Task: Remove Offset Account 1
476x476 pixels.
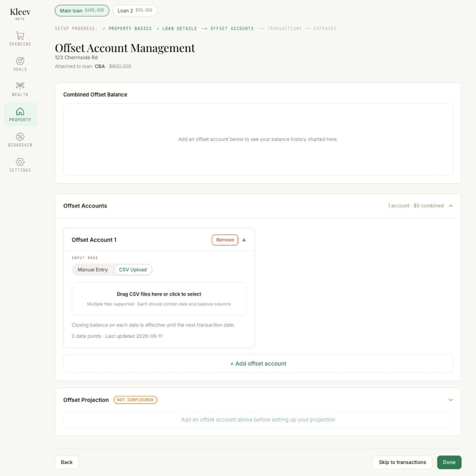Action: click(x=225, y=240)
